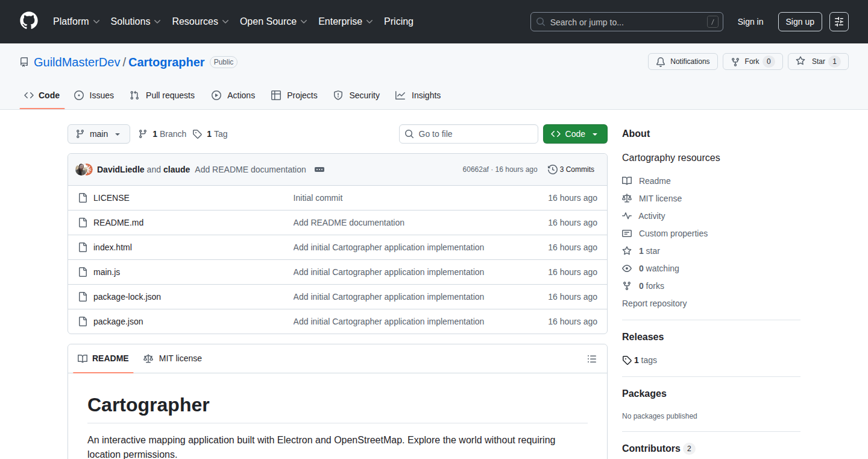The width and height of the screenshot is (868, 459).
Task: Click the Search or jump to field
Action: point(627,22)
